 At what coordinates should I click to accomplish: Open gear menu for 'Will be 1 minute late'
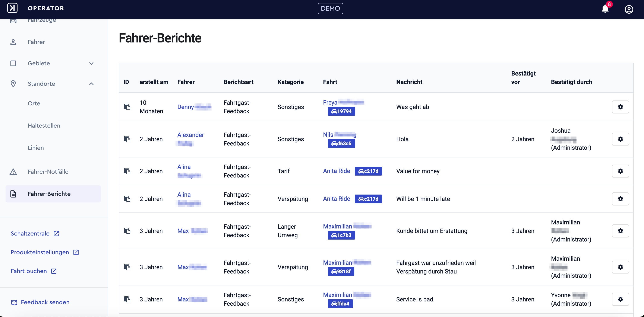pyautogui.click(x=620, y=199)
